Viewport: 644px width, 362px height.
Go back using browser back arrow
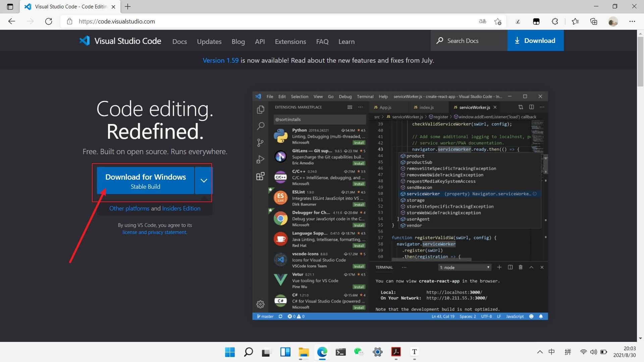(12, 21)
